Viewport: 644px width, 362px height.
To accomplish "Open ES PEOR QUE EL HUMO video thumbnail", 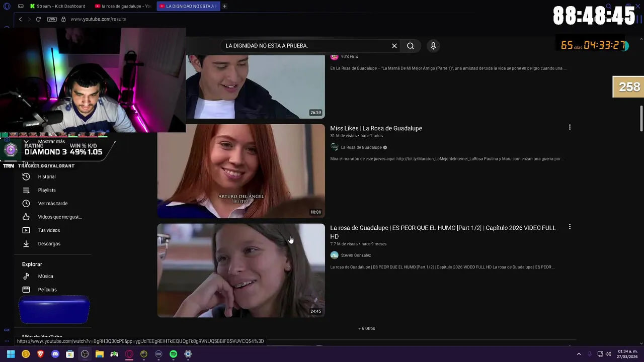I will [241, 270].
